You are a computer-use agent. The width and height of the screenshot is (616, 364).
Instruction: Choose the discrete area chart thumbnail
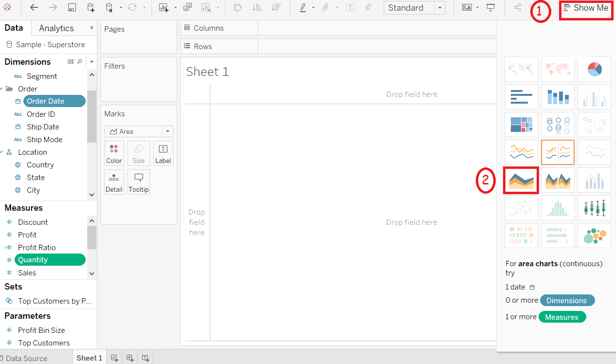point(558,181)
